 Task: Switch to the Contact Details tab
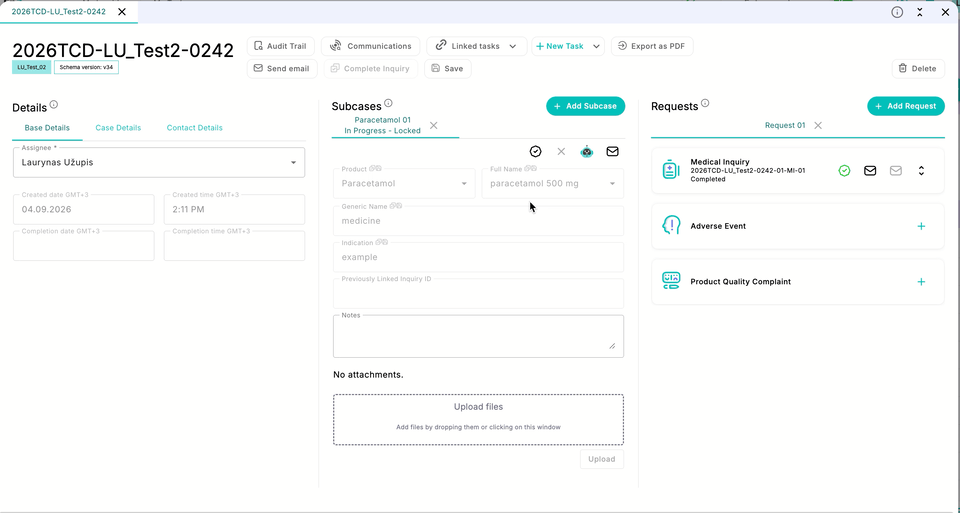[195, 128]
